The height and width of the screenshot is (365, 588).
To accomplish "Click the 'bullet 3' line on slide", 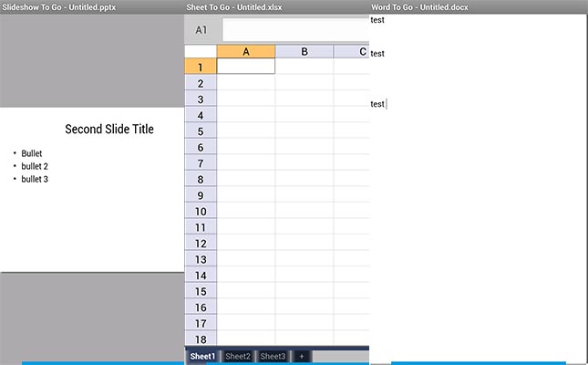I will coord(35,179).
